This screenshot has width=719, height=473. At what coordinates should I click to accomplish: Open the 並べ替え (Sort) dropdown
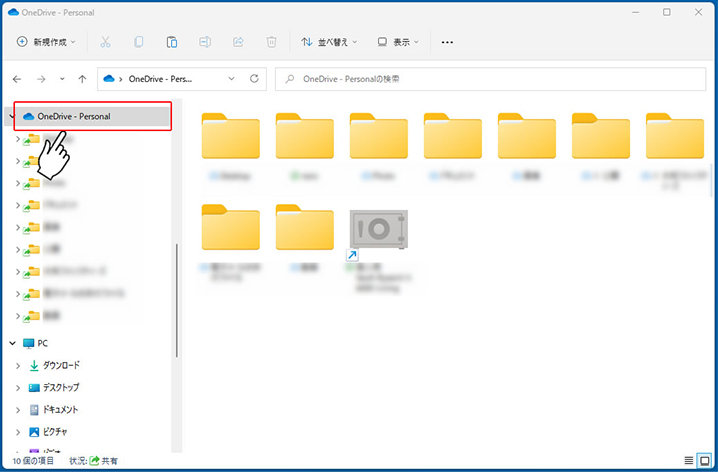coord(329,42)
